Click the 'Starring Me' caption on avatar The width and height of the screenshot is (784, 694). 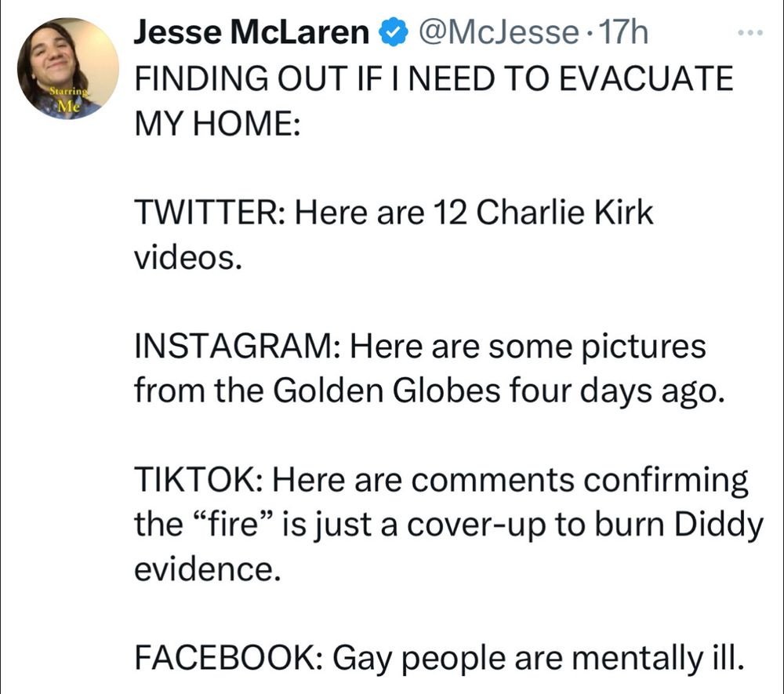[x=70, y=99]
